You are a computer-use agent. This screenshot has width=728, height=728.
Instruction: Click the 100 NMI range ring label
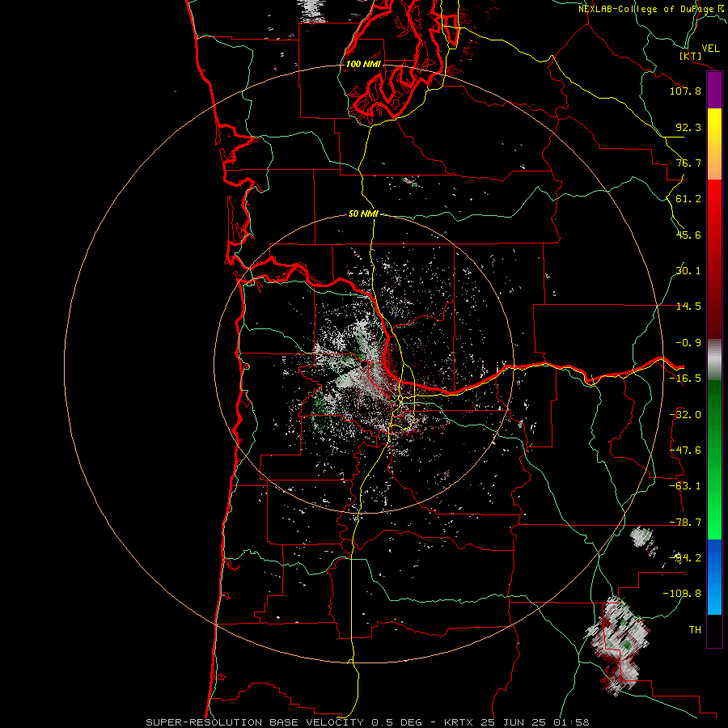tap(363, 64)
